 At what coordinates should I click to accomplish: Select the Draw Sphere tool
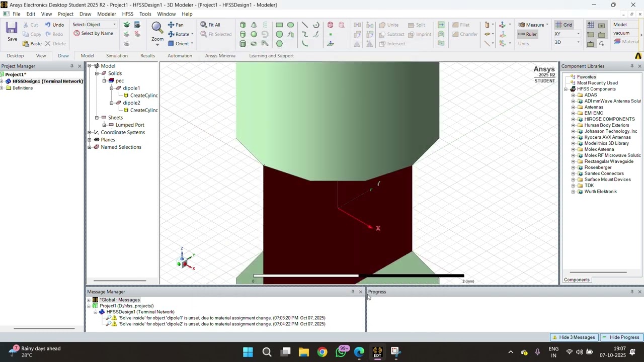pyautogui.click(x=254, y=34)
